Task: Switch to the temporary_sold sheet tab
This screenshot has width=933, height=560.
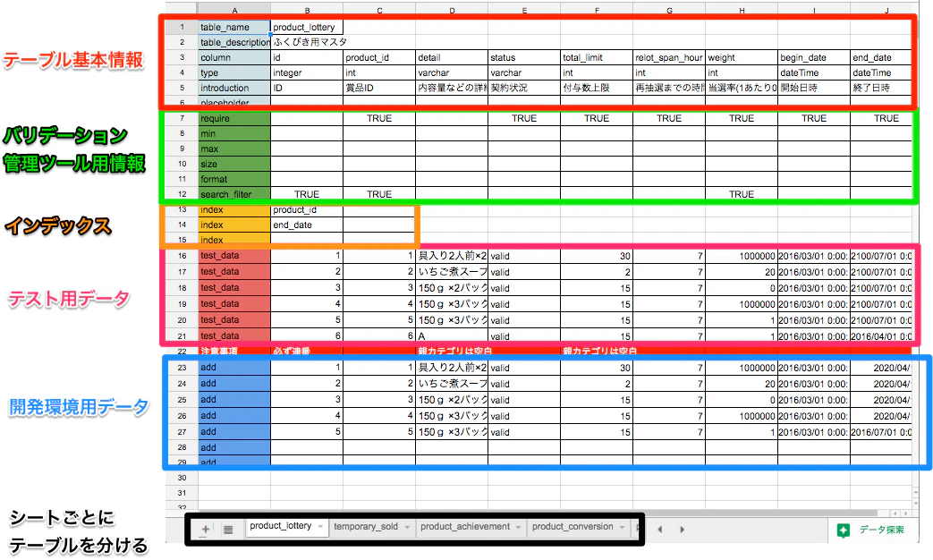Action: click(365, 527)
